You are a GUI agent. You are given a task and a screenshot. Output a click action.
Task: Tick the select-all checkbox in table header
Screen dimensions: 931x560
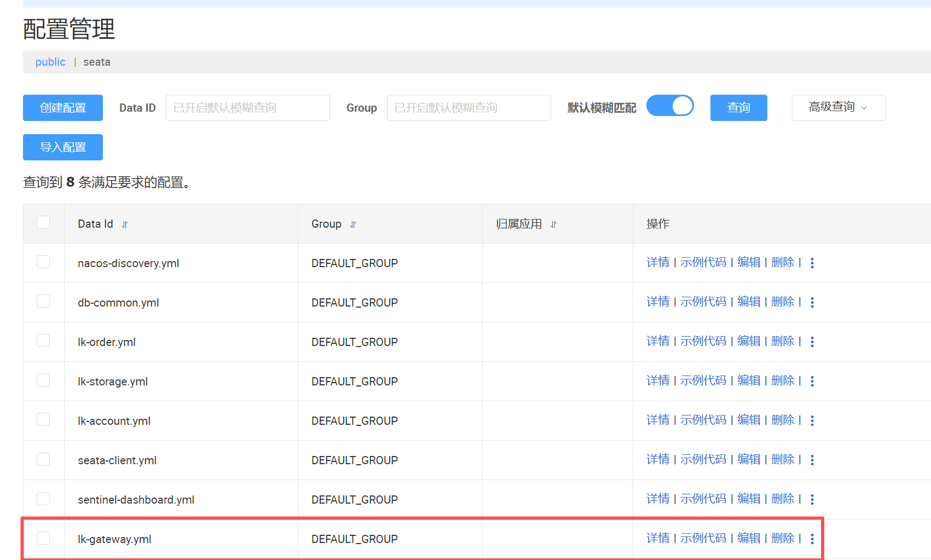43,222
